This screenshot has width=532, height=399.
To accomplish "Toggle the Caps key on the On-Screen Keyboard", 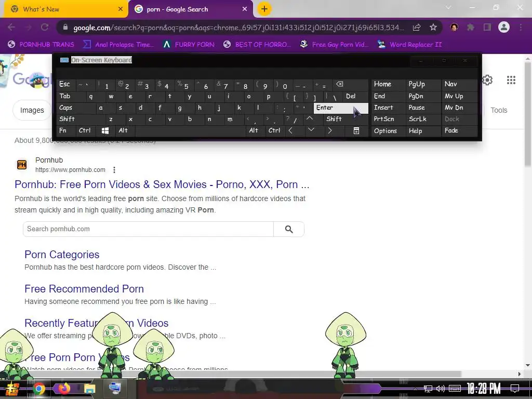I will (x=76, y=108).
